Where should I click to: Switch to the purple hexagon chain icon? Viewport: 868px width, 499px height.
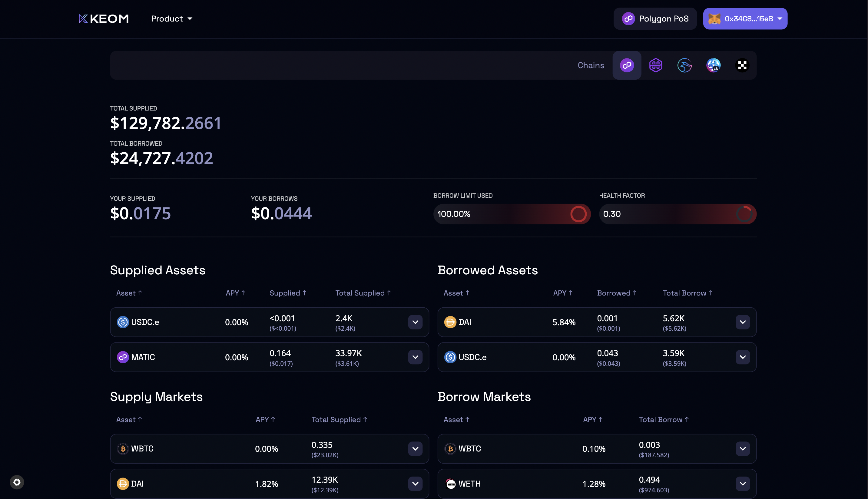tap(655, 65)
